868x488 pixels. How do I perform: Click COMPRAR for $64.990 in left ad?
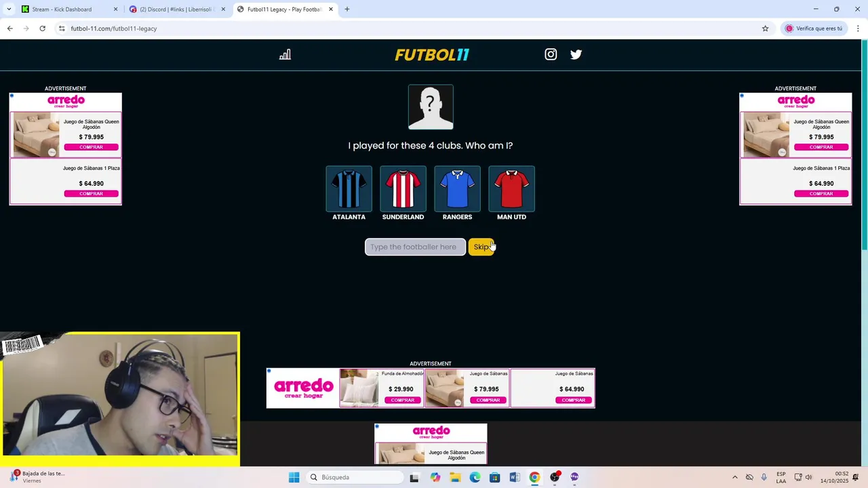(91, 194)
